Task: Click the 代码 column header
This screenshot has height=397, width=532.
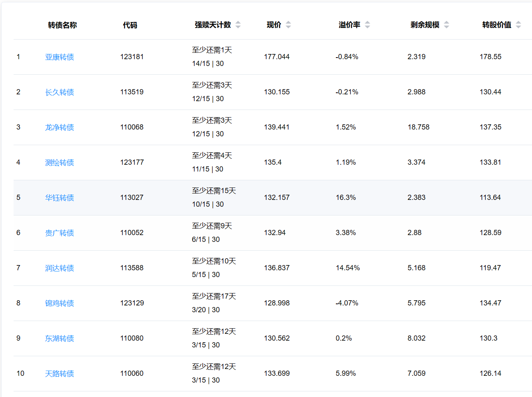Action: tap(130, 25)
